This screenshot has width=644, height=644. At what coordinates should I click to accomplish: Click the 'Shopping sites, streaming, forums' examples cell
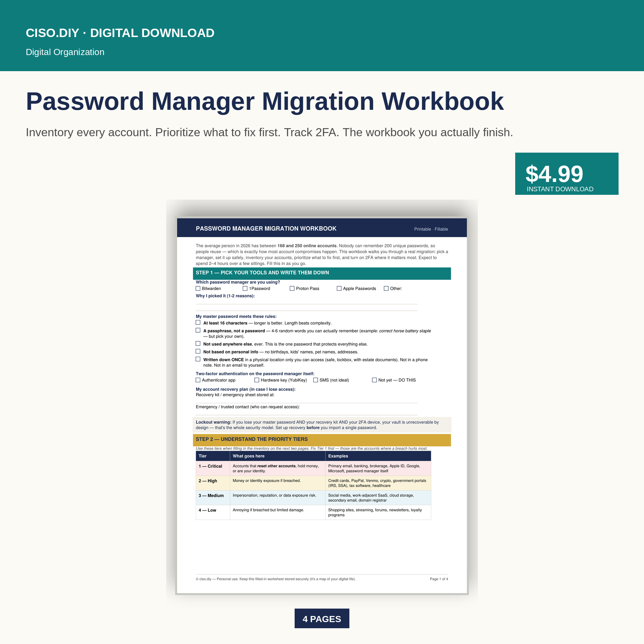tap(378, 512)
